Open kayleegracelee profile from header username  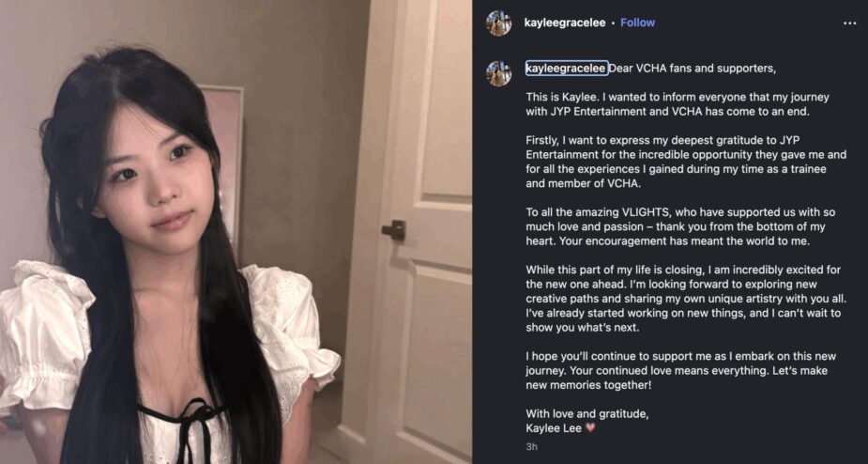pyautogui.click(x=565, y=23)
